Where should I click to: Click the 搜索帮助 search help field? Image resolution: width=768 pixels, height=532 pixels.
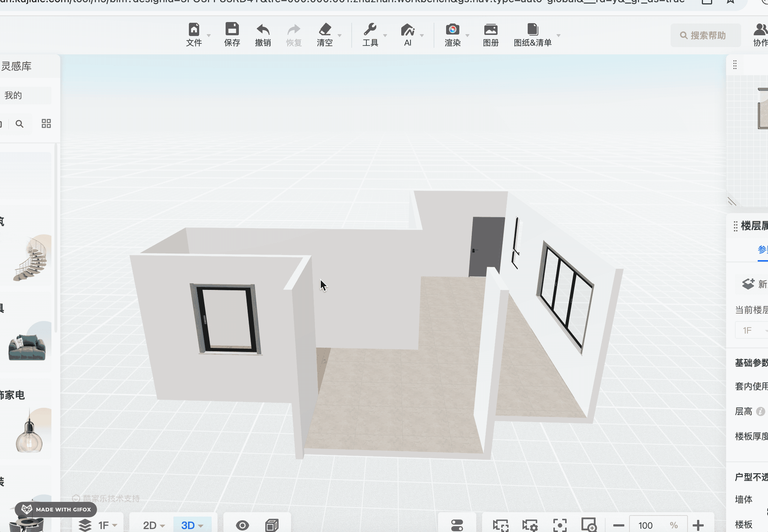(706, 35)
